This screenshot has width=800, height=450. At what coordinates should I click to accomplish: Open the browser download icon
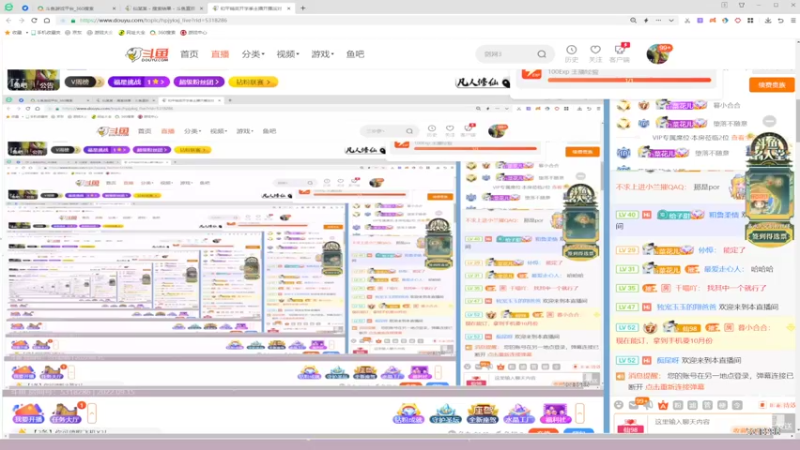pos(768,20)
